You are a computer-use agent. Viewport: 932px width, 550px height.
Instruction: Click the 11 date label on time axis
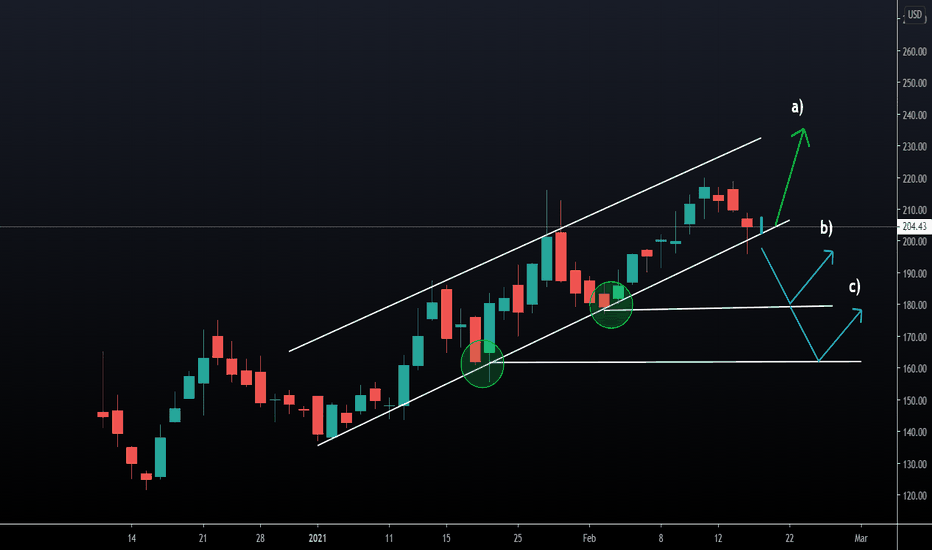click(x=389, y=538)
